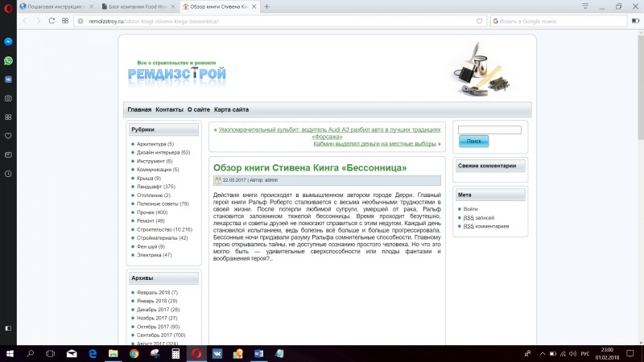Image resolution: width=644 pixels, height=362 pixels.
Task: Switch to the Пошаговая инструкция tab
Action: 56,6
